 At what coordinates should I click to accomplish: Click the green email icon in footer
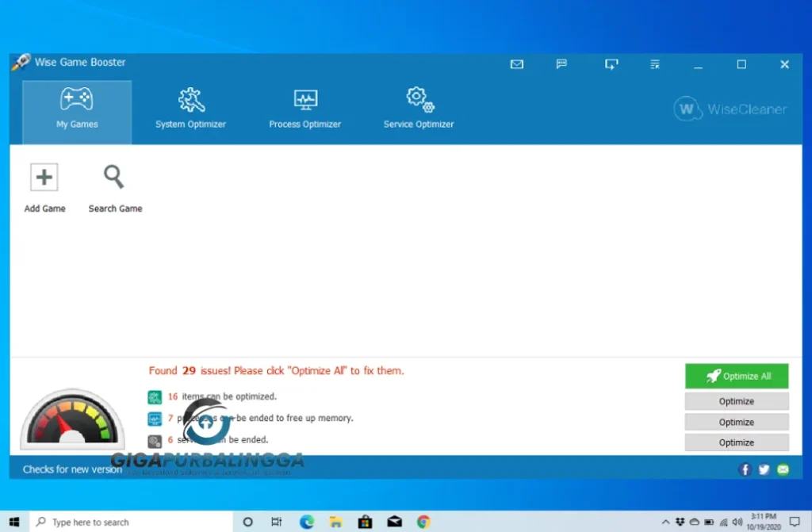[783, 469]
